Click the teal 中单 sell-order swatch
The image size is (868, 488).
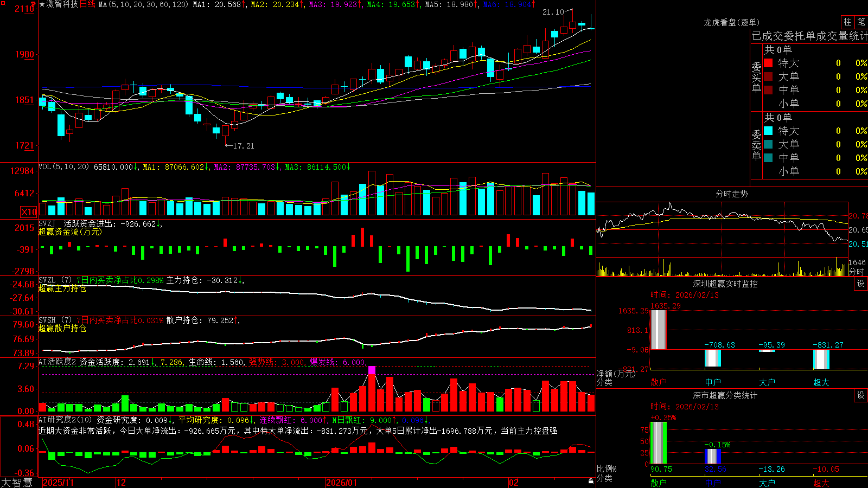768,158
